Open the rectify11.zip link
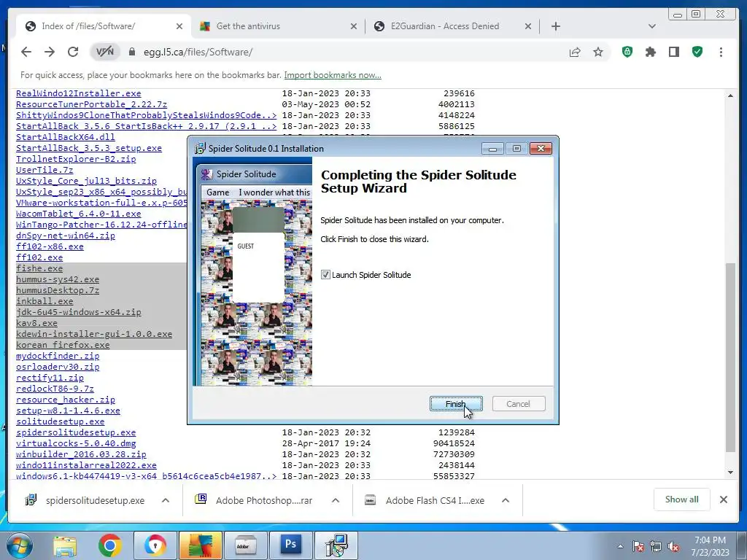 [x=50, y=378]
